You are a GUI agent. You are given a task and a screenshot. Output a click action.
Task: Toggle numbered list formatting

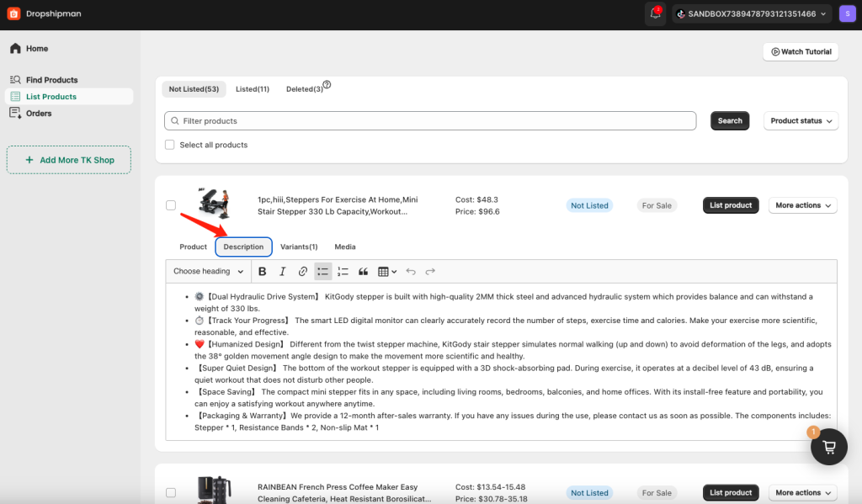click(x=343, y=272)
